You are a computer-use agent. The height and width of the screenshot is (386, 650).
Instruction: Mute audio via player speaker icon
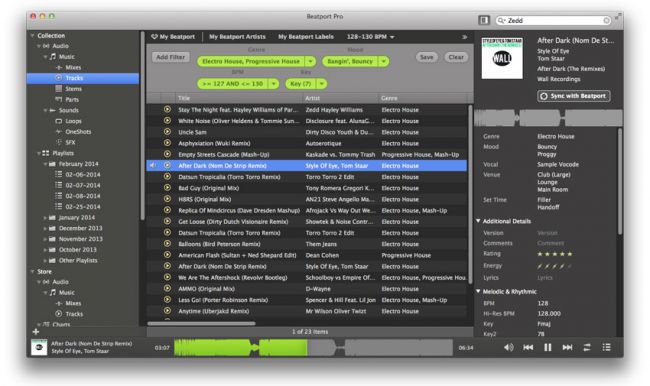[509, 347]
